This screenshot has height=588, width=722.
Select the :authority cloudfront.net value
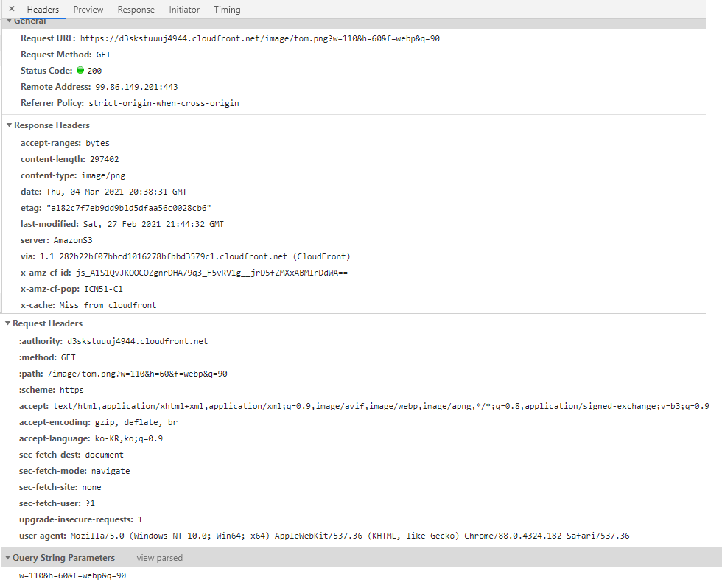(x=137, y=341)
